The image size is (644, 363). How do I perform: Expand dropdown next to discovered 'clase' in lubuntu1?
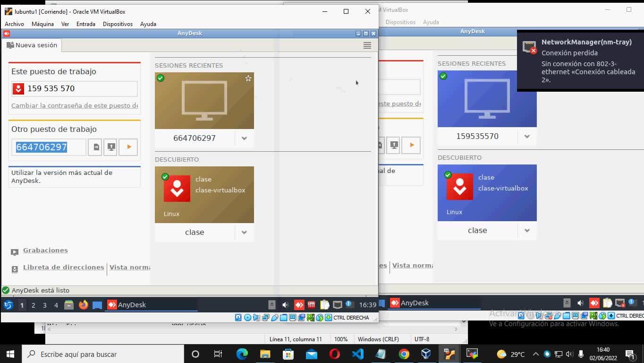[244, 233]
